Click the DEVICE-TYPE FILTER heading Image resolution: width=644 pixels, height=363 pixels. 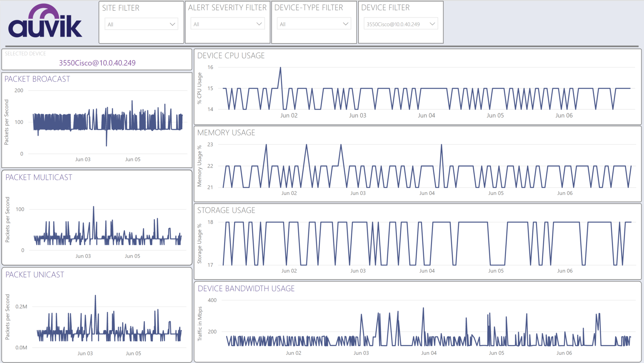[309, 8]
